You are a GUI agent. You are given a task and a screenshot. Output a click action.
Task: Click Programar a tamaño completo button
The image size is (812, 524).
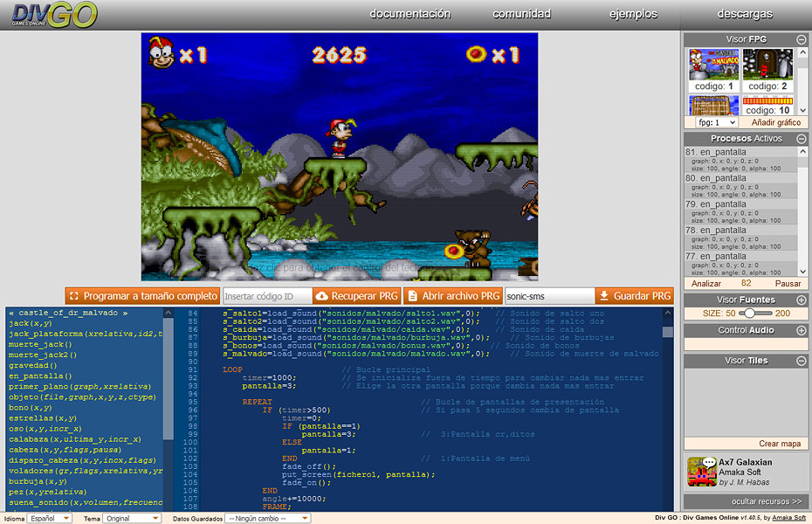coord(142,296)
